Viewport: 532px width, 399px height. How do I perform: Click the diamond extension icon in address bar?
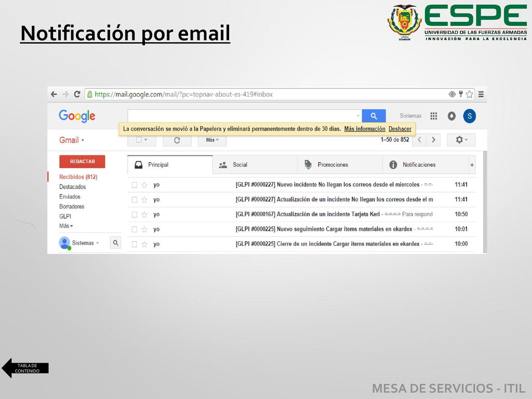pyautogui.click(x=452, y=95)
